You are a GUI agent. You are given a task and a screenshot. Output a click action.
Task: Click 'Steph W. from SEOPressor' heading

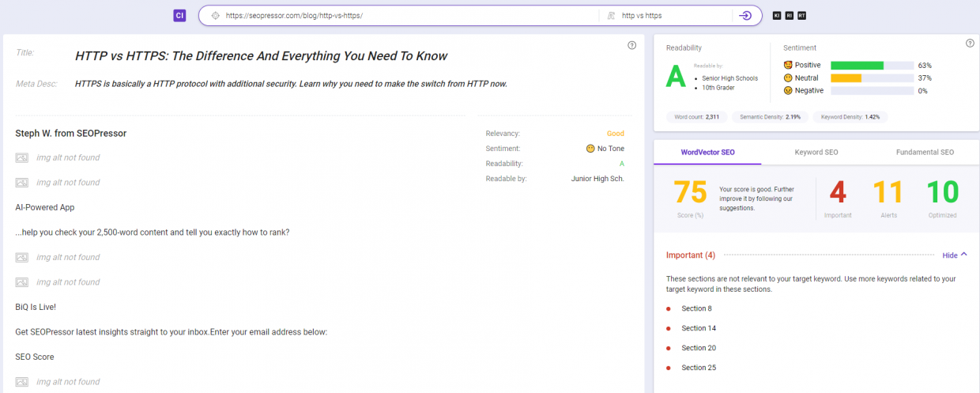click(71, 133)
